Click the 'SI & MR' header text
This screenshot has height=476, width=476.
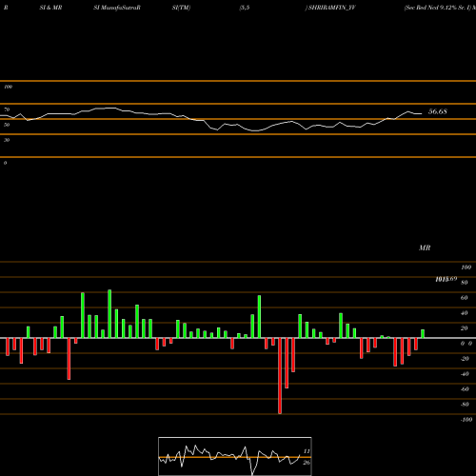(x=50, y=8)
